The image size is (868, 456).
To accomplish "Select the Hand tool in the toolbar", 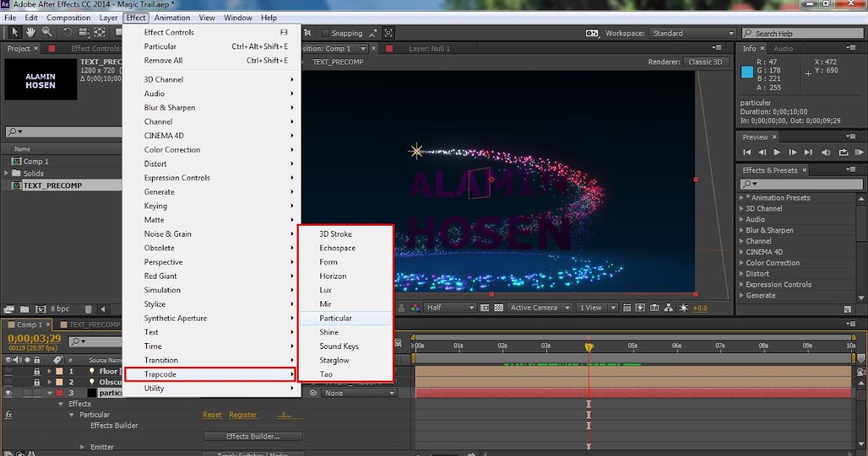I will point(30,33).
